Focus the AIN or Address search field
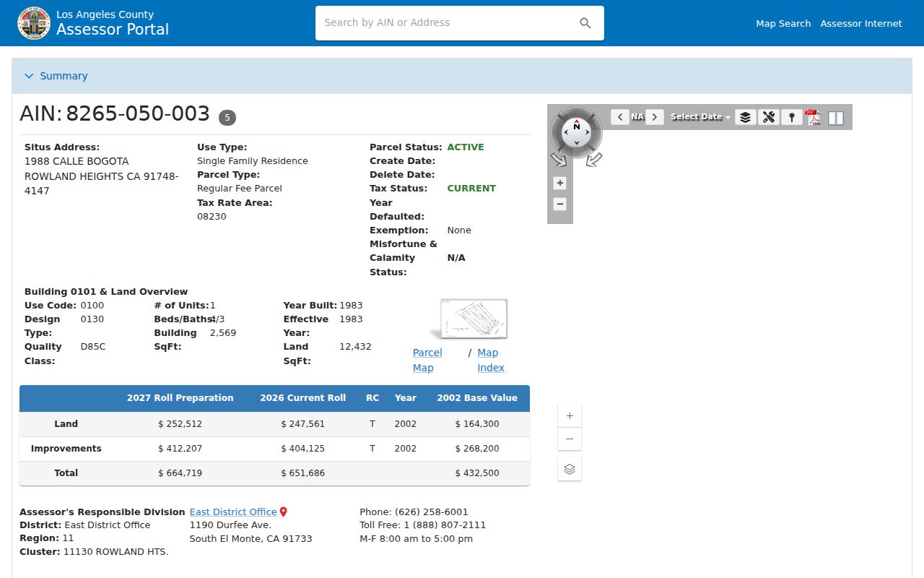The width and height of the screenshot is (924, 578). click(448, 23)
